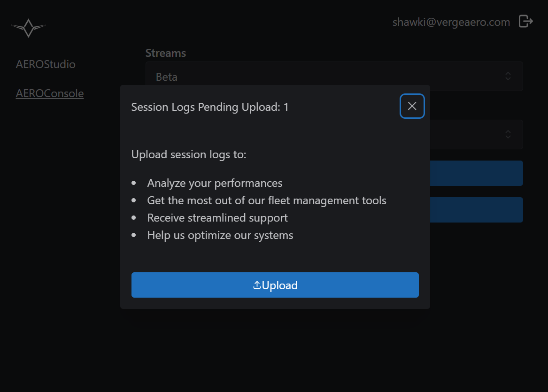Screen dimensions: 548x392
Task: Click the upper blue button behind the dialog
Action: click(476, 173)
